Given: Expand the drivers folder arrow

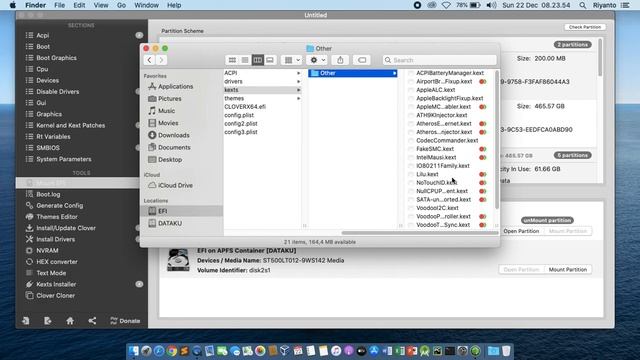Looking at the screenshot, I should [x=298, y=82].
